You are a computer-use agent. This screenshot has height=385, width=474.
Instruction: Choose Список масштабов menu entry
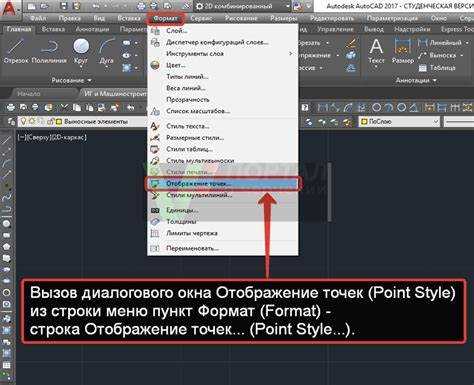point(223,111)
